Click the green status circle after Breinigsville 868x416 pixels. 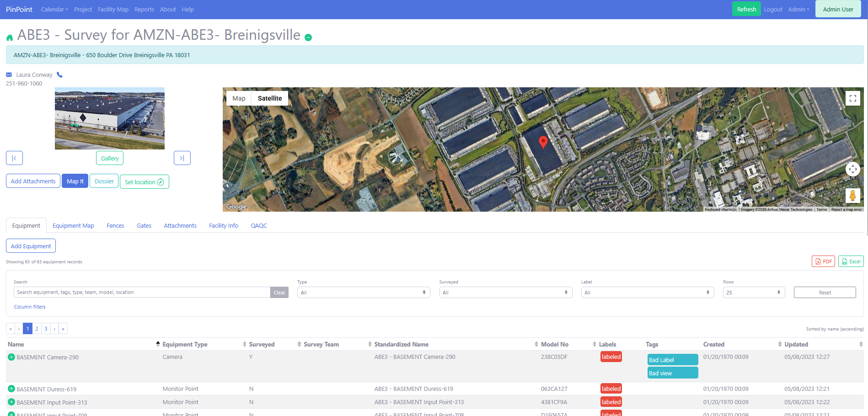[x=308, y=37]
